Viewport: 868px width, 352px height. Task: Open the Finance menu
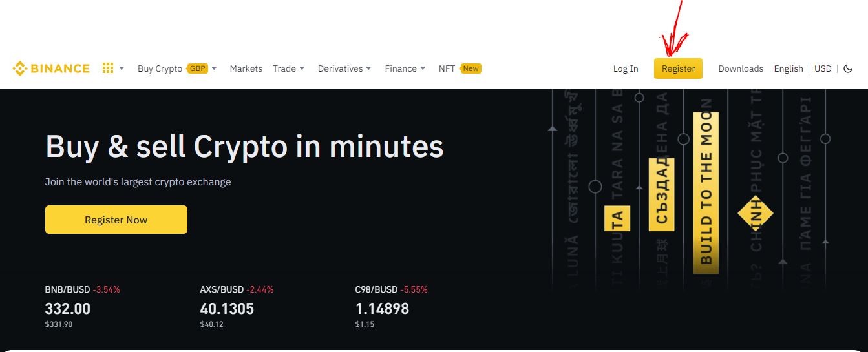401,68
